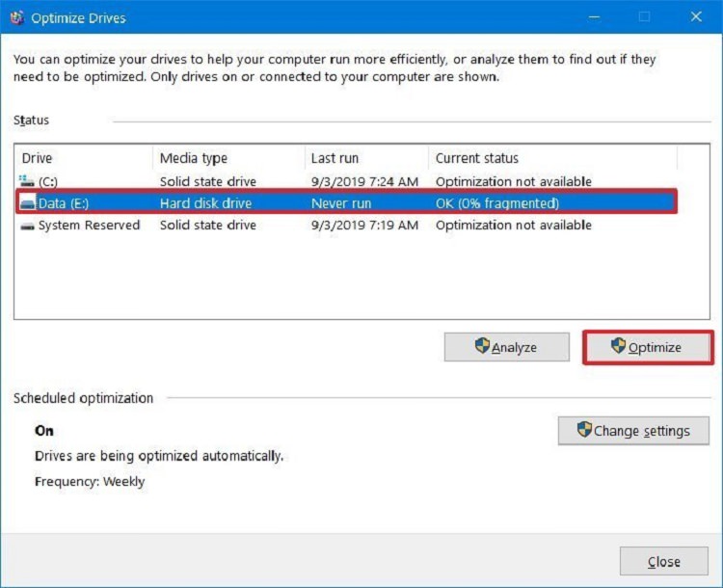Screen dimensions: 723x588
Task: Click the Optimize Drives title bar icon
Action: 16,17
